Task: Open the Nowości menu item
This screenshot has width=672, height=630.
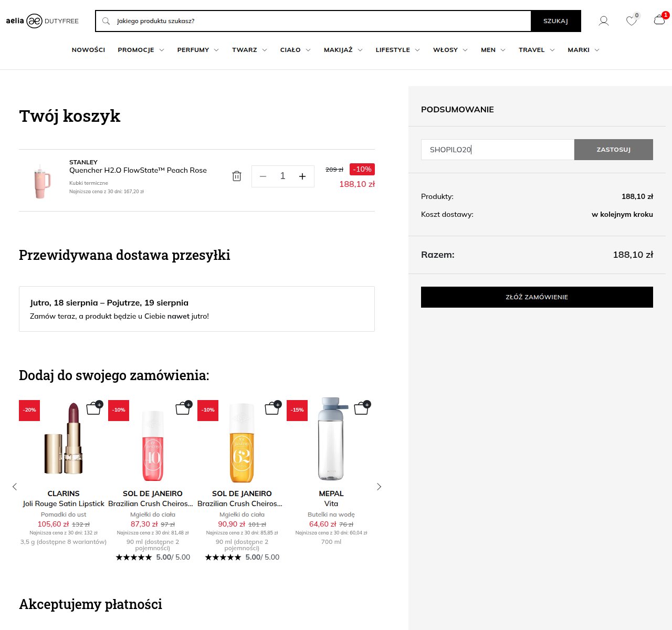Action: [88, 50]
